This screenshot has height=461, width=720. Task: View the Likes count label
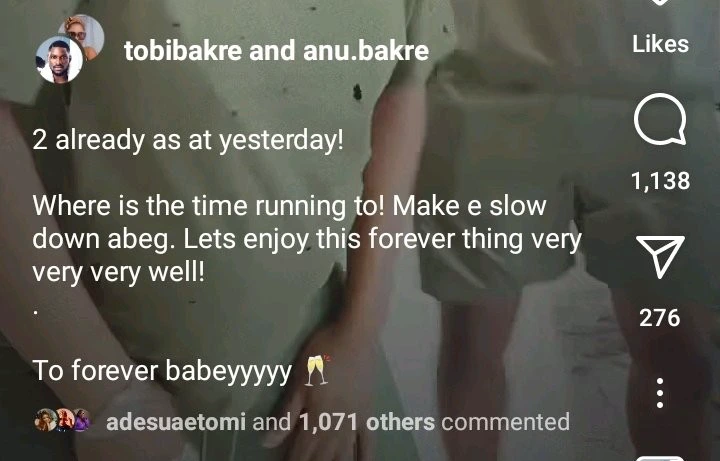point(660,44)
